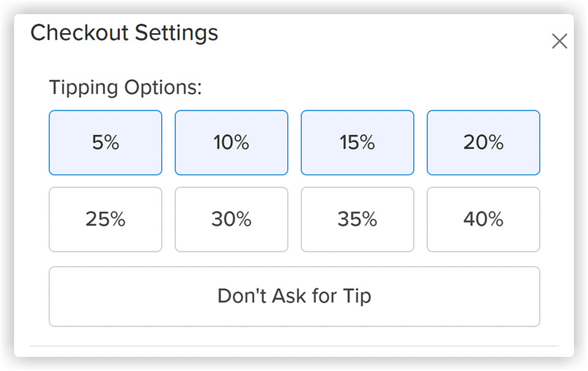The image size is (588, 371).
Task: Select the 30% tip button
Action: coord(232,220)
